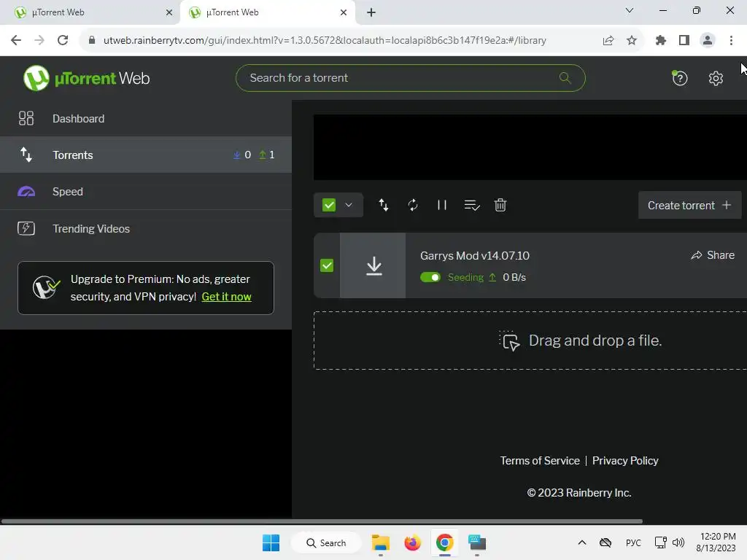This screenshot has width=747, height=560.
Task: Click the Drag and drop a file area
Action: (530, 341)
